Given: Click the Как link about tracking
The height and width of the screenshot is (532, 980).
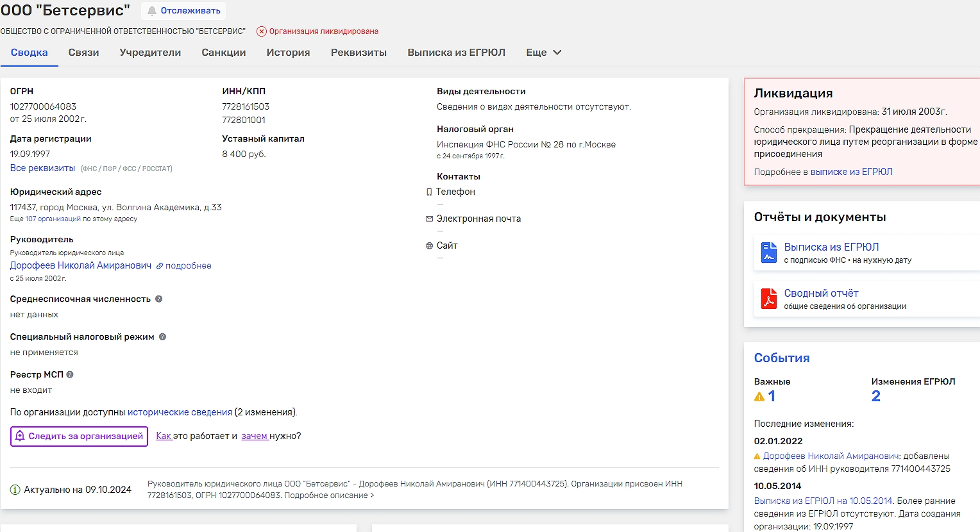Looking at the screenshot, I should (164, 436).
